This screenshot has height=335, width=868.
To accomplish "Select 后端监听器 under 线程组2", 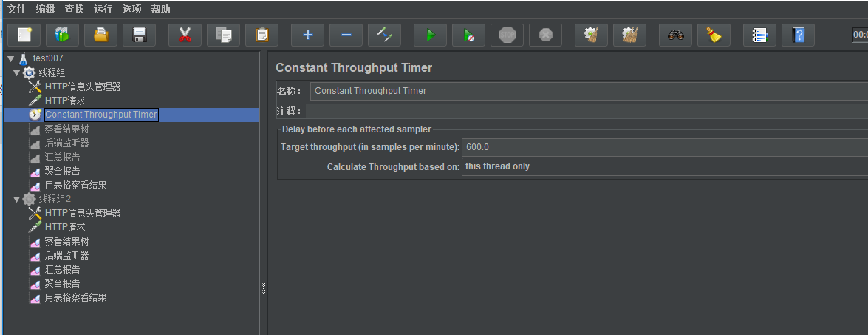I will [x=67, y=255].
